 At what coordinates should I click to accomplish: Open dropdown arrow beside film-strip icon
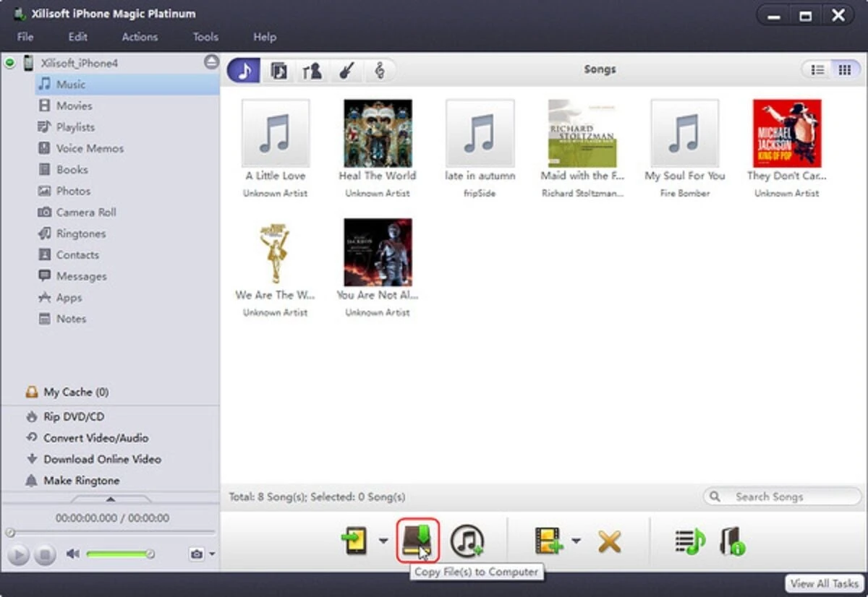click(576, 541)
